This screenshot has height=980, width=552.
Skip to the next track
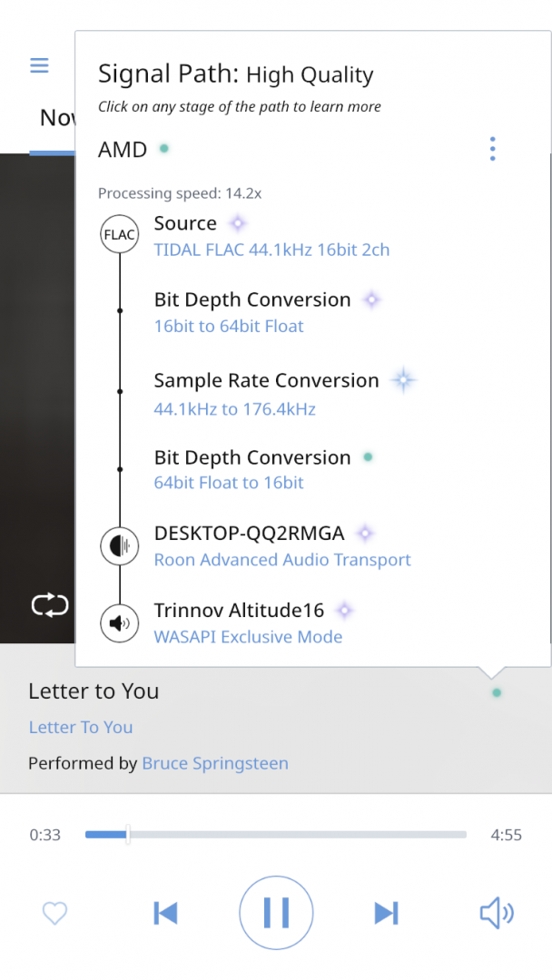386,913
